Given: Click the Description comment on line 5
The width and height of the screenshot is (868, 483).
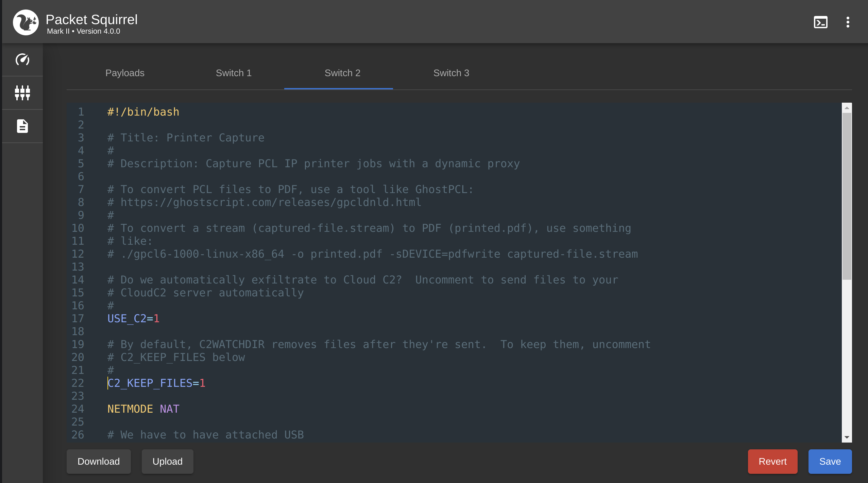Looking at the screenshot, I should (x=313, y=163).
